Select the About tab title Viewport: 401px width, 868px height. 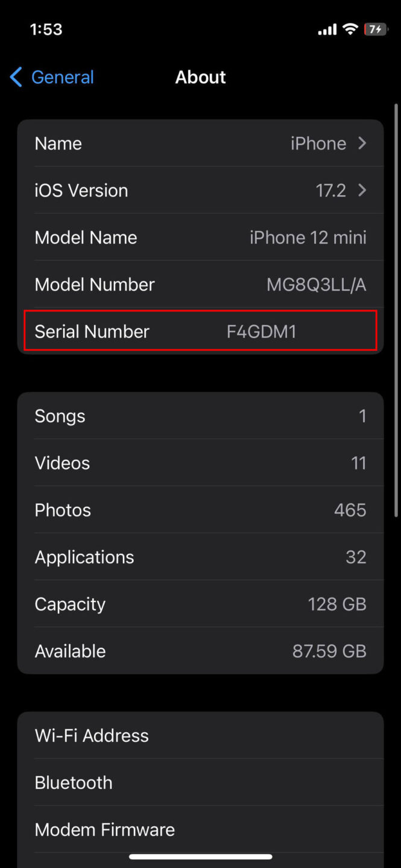point(200,77)
